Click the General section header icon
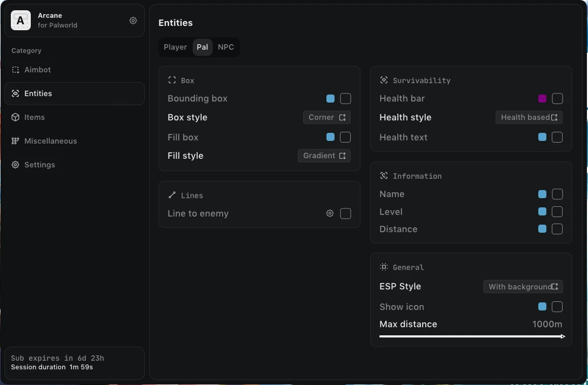Screen dimensions: 588x385 coord(384,267)
